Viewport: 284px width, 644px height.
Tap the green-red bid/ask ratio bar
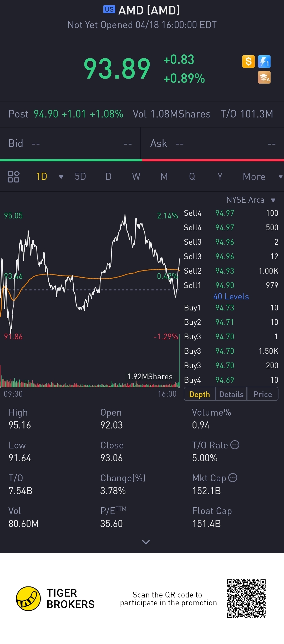point(142,160)
